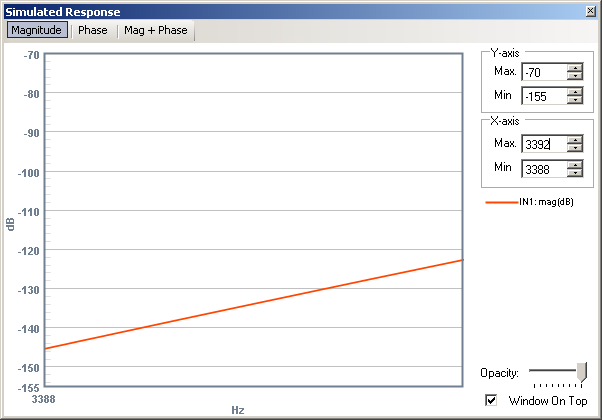Image resolution: width=602 pixels, height=420 pixels.
Task: Open the Phase tab
Action: tap(93, 30)
